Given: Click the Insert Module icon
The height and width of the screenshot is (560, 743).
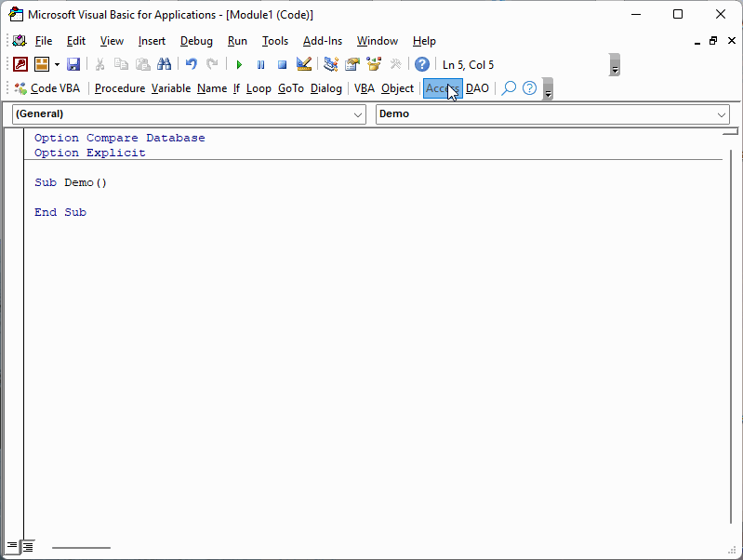Looking at the screenshot, I should coord(42,64).
